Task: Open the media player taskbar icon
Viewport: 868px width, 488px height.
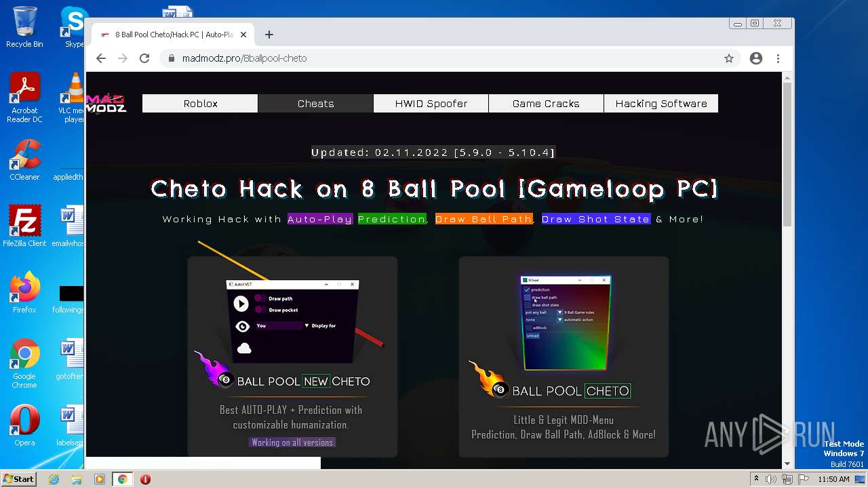Action: (100, 479)
